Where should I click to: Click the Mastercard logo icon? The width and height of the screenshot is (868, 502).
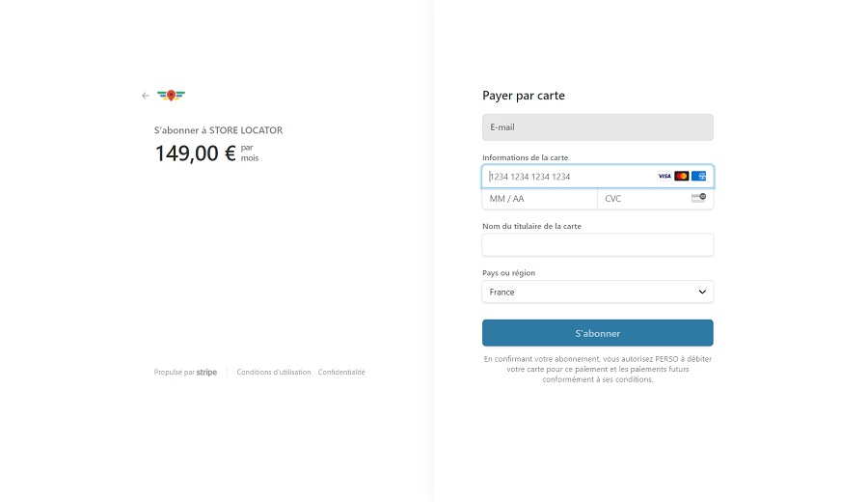click(682, 177)
